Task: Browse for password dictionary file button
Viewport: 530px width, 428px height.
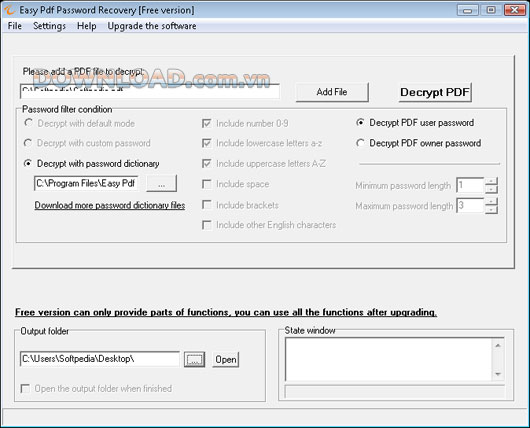Action: (162, 184)
